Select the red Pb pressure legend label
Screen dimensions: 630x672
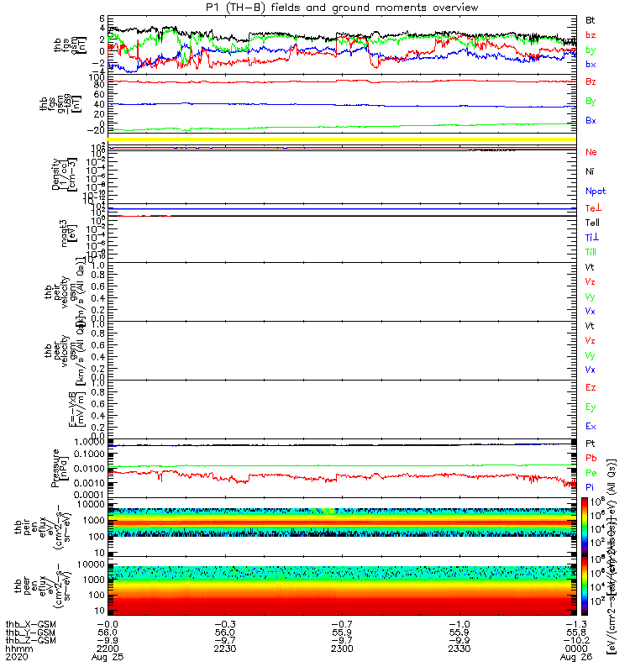[591, 458]
